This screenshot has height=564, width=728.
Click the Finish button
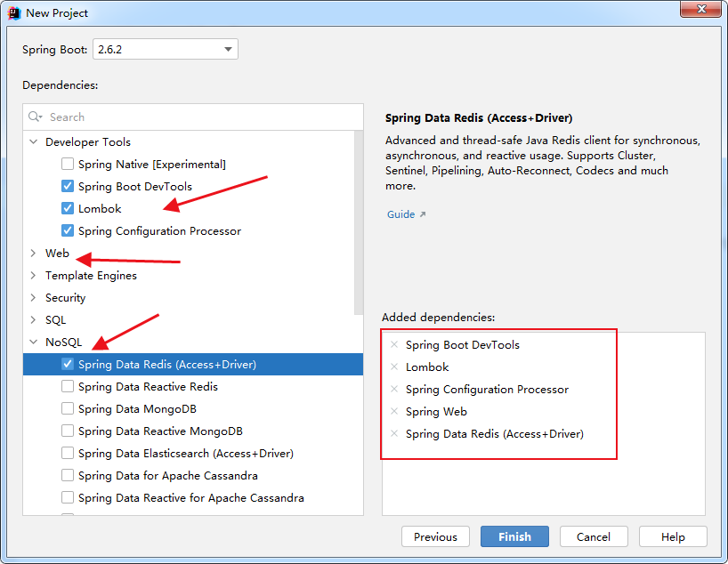tap(514, 536)
